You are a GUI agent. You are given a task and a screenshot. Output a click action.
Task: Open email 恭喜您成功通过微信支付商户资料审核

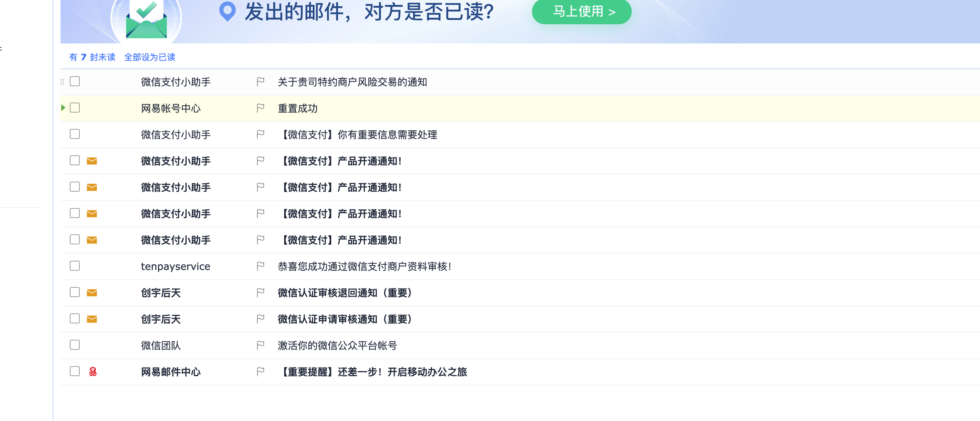coord(364,266)
